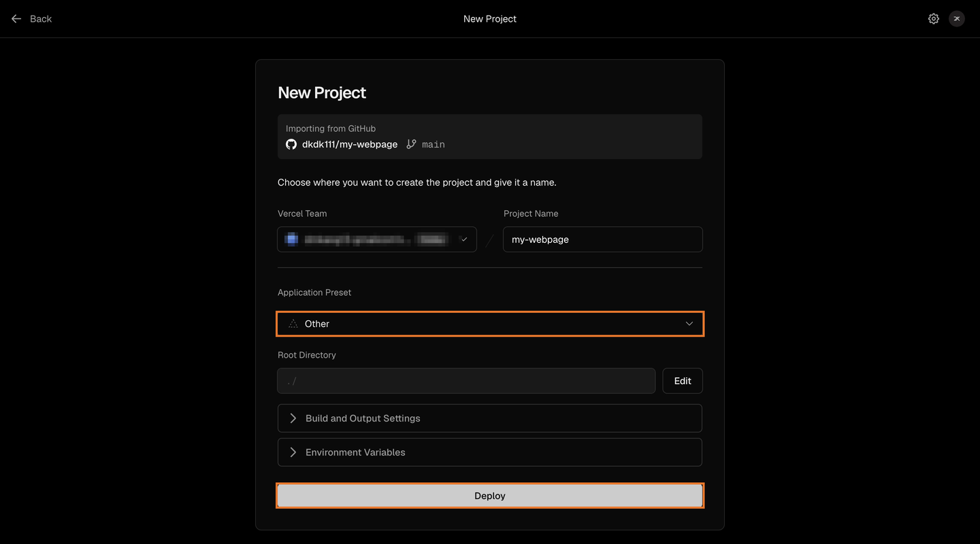Click the main branch label

tap(434, 144)
